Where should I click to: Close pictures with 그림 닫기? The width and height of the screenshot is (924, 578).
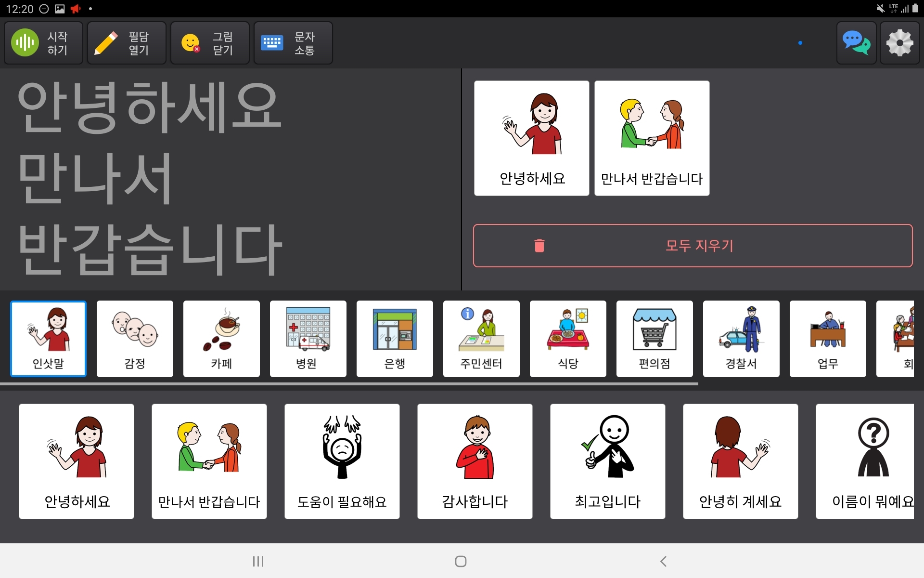click(x=210, y=43)
